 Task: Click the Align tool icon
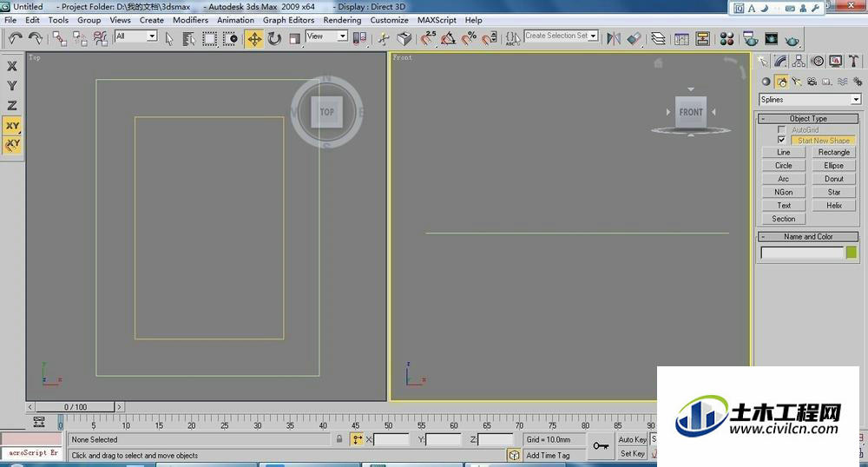(635, 38)
